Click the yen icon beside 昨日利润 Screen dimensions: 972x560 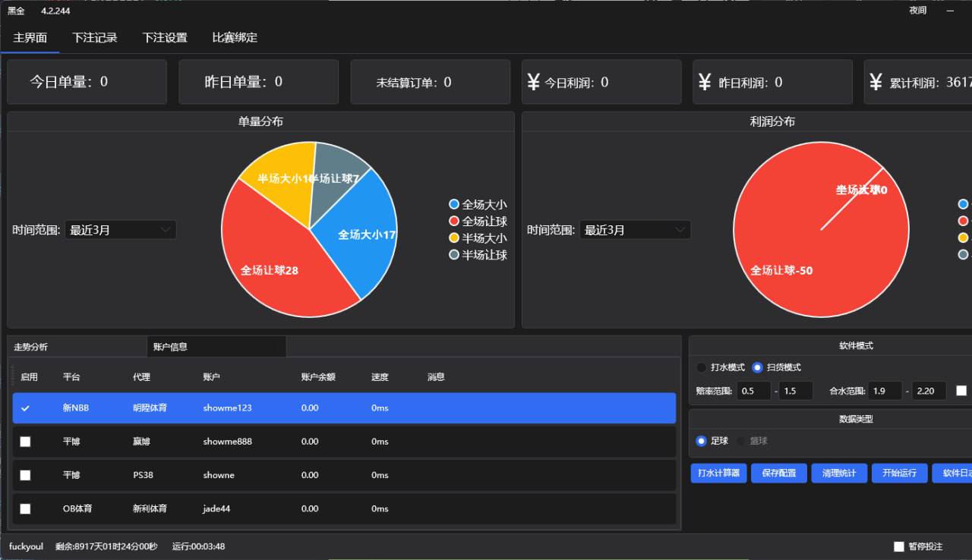pos(705,82)
